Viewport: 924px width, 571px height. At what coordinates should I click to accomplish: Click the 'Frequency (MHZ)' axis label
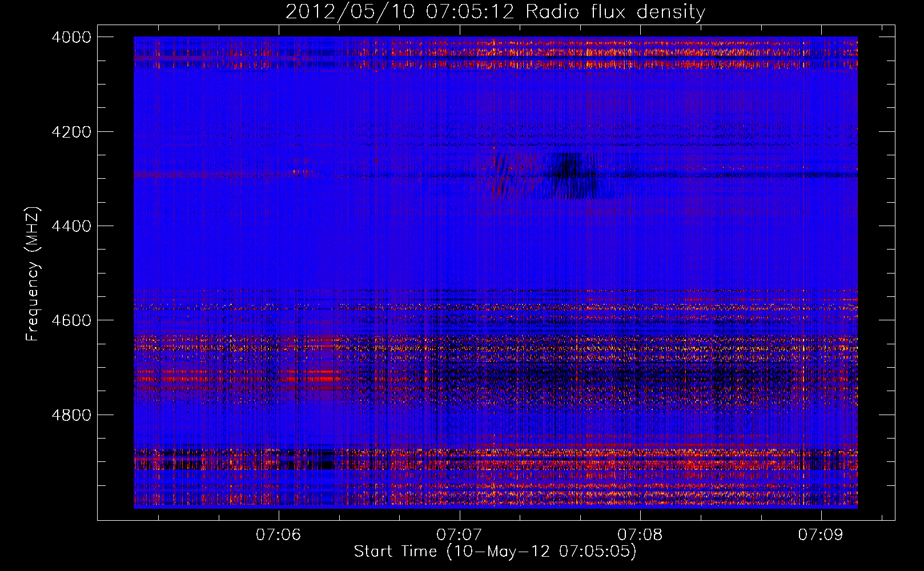coord(33,274)
